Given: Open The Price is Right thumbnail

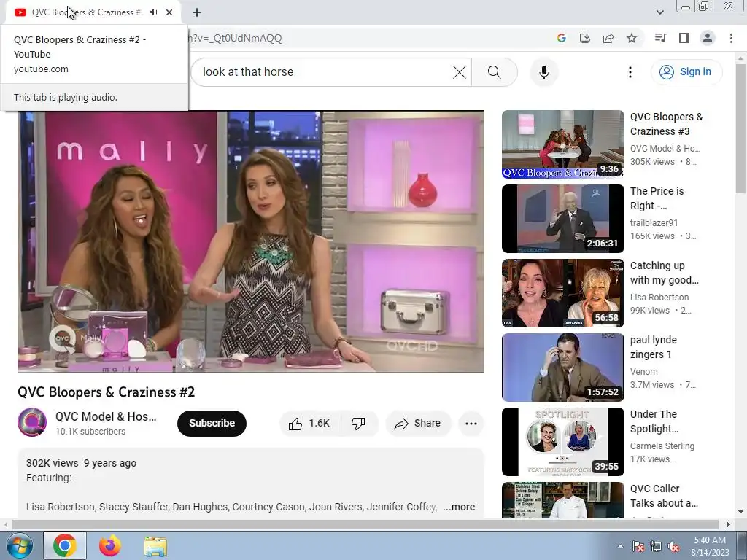Looking at the screenshot, I should [562, 219].
